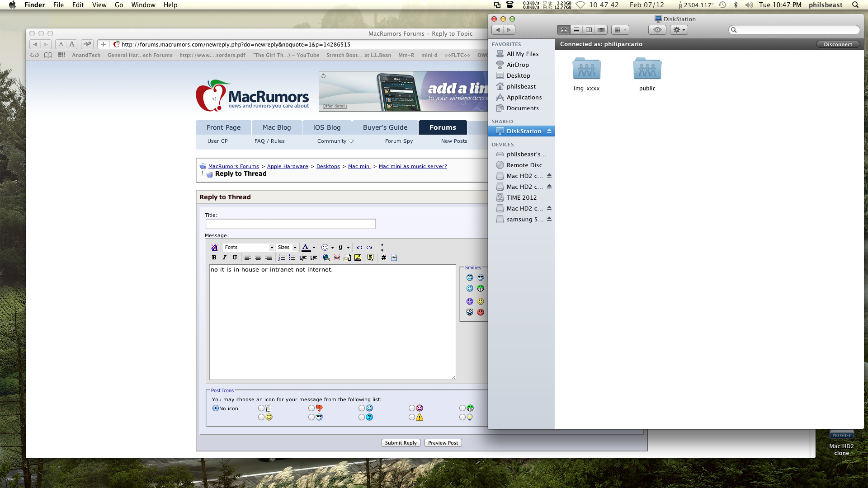
Task: Switch Finder to list view
Action: click(x=576, y=30)
